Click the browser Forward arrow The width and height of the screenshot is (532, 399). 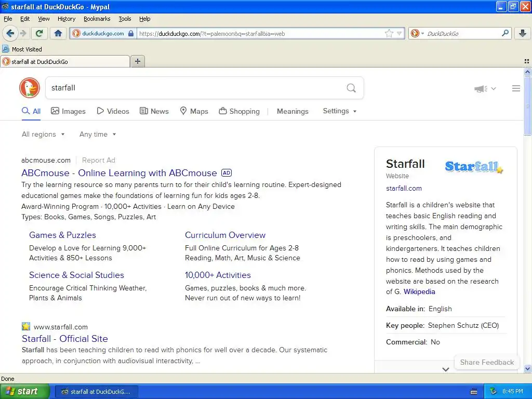23,33
